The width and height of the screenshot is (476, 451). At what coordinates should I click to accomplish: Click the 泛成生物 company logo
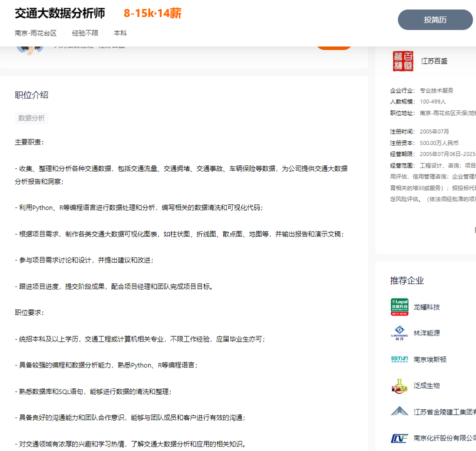point(399,385)
